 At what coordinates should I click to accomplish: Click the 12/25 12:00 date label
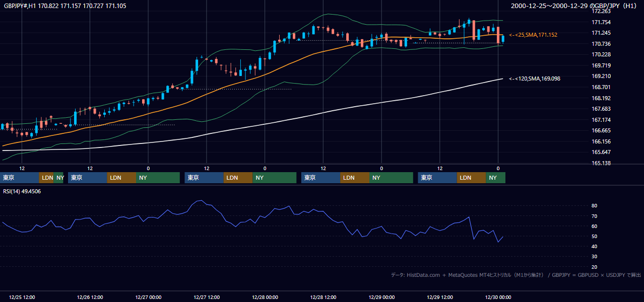click(x=22, y=297)
